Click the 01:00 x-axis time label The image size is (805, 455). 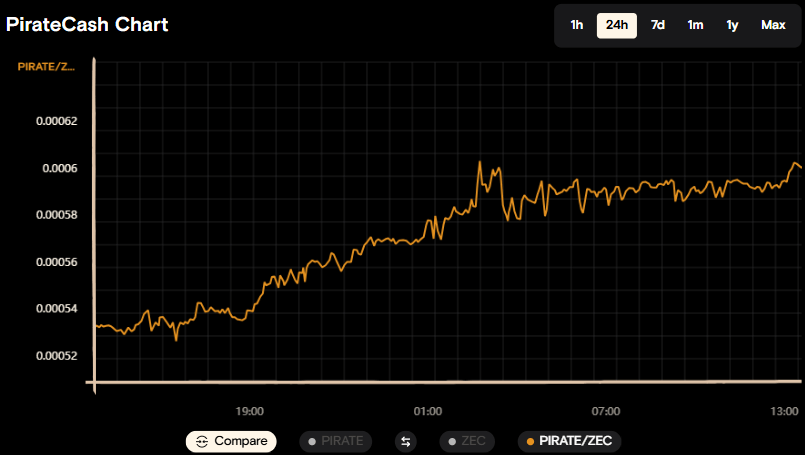(x=427, y=411)
